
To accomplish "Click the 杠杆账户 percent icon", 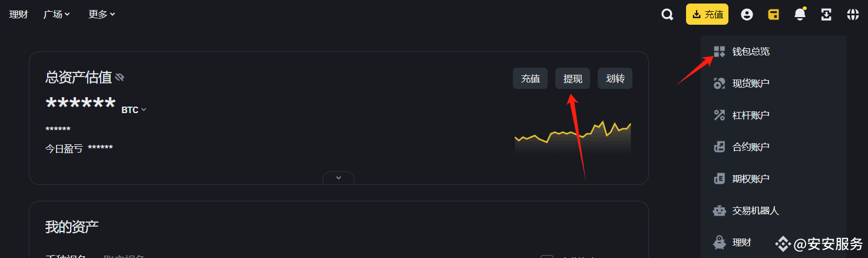I will (719, 115).
